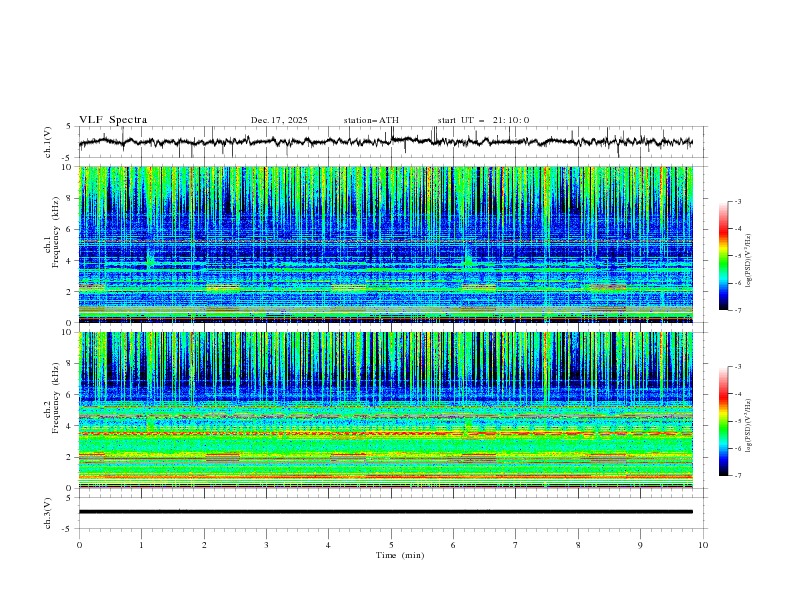Click the ch.1 spectrogram color scale bar

coord(723,255)
